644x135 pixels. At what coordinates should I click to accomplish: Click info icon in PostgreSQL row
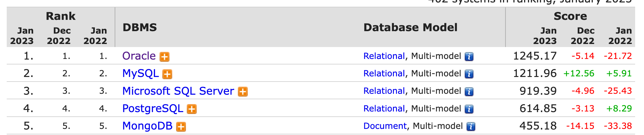coord(469,109)
